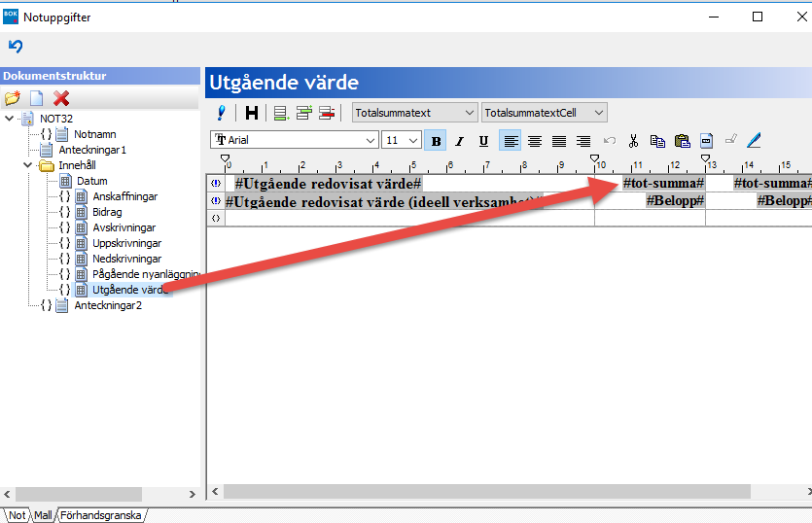Click the blue pen icon
Viewport: 812px width, 523px height.
click(x=754, y=140)
